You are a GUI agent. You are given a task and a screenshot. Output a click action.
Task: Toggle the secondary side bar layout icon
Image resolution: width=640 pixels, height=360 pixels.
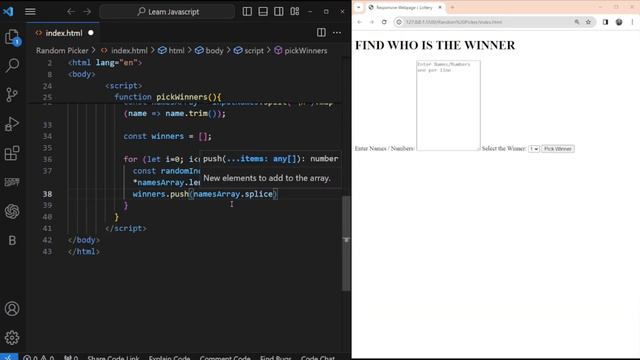point(279,11)
